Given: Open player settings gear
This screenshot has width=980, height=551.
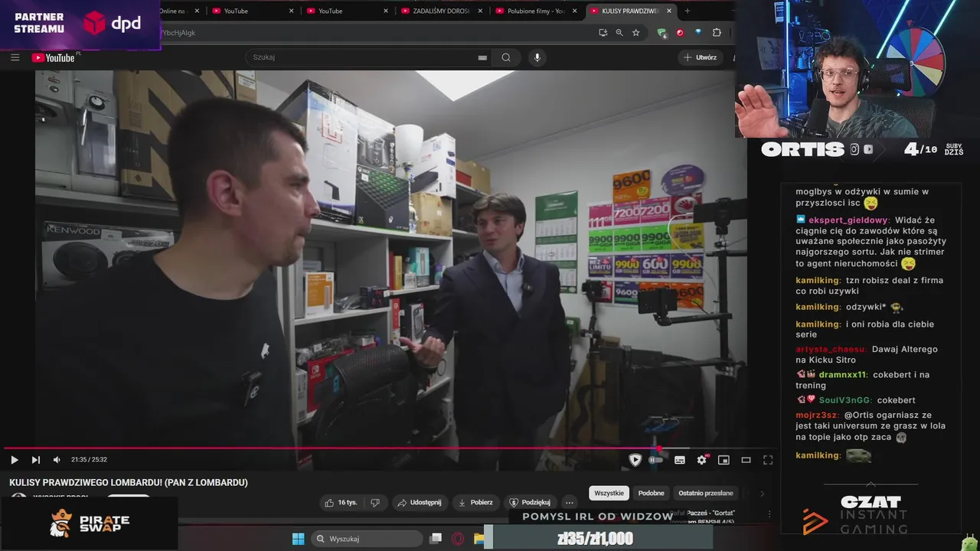Looking at the screenshot, I should point(701,460).
